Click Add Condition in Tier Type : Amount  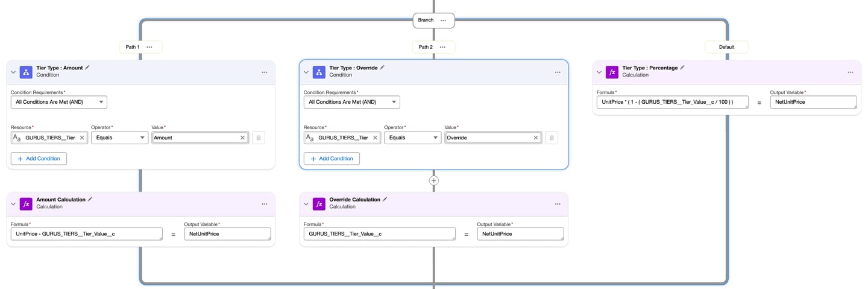click(x=39, y=159)
